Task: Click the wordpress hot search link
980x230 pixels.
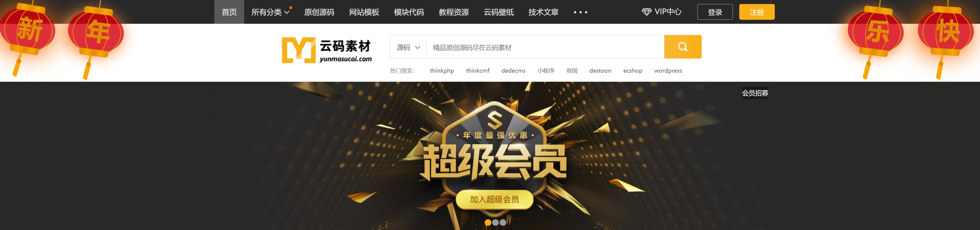Action: tap(668, 71)
